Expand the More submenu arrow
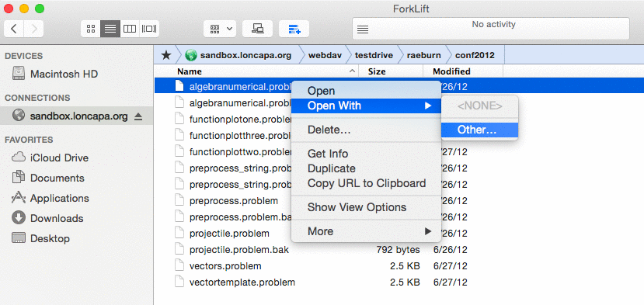Viewport: 644px width, 305px height. 428,231
